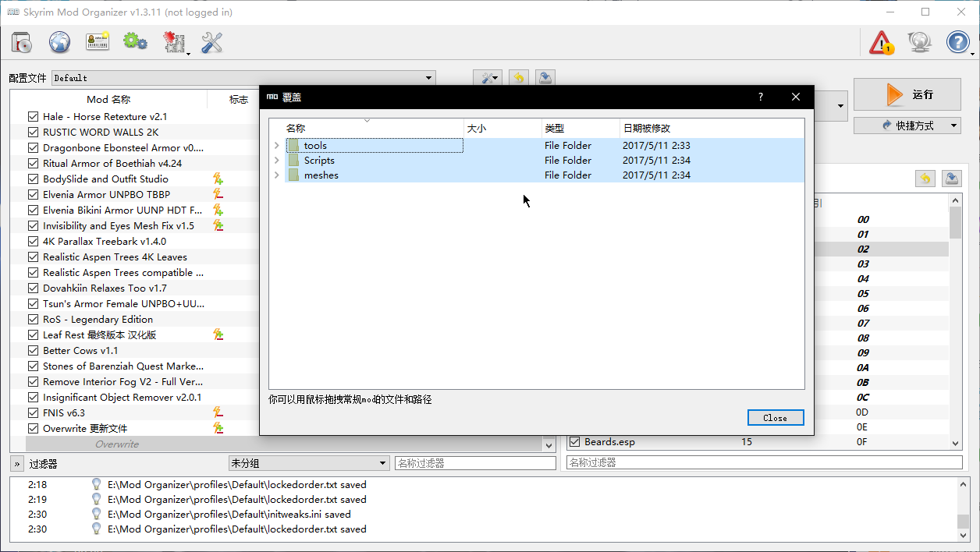Image resolution: width=980 pixels, height=552 pixels.
Task: Click the warning triangle problems icon
Action: tap(882, 42)
